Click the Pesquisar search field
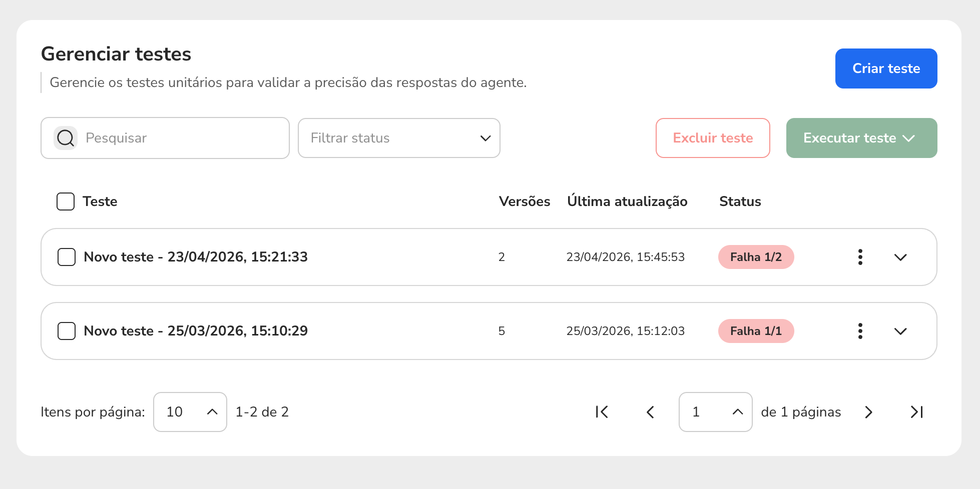The width and height of the screenshot is (980, 489). coord(165,138)
